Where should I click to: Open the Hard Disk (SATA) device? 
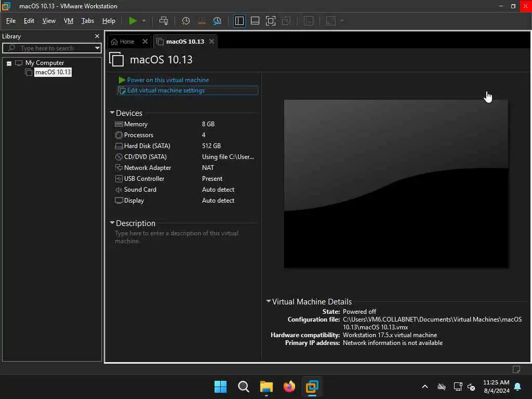(x=147, y=146)
